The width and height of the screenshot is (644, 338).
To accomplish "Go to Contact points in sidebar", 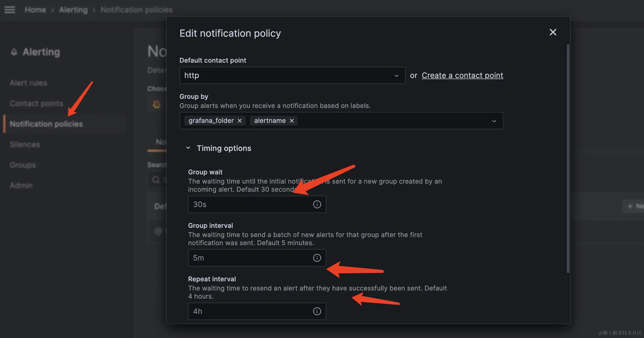I will point(36,103).
